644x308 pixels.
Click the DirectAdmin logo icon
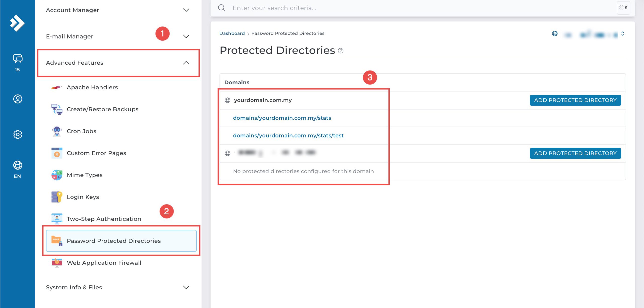point(17,23)
